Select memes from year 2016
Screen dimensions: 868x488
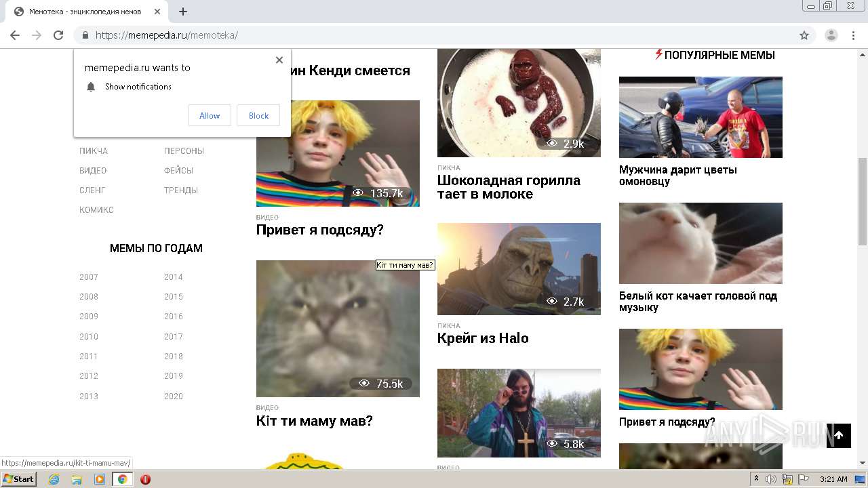point(174,317)
